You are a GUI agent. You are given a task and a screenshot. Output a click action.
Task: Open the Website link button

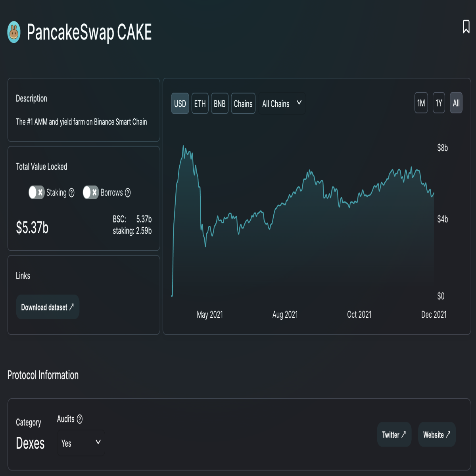[437, 435]
